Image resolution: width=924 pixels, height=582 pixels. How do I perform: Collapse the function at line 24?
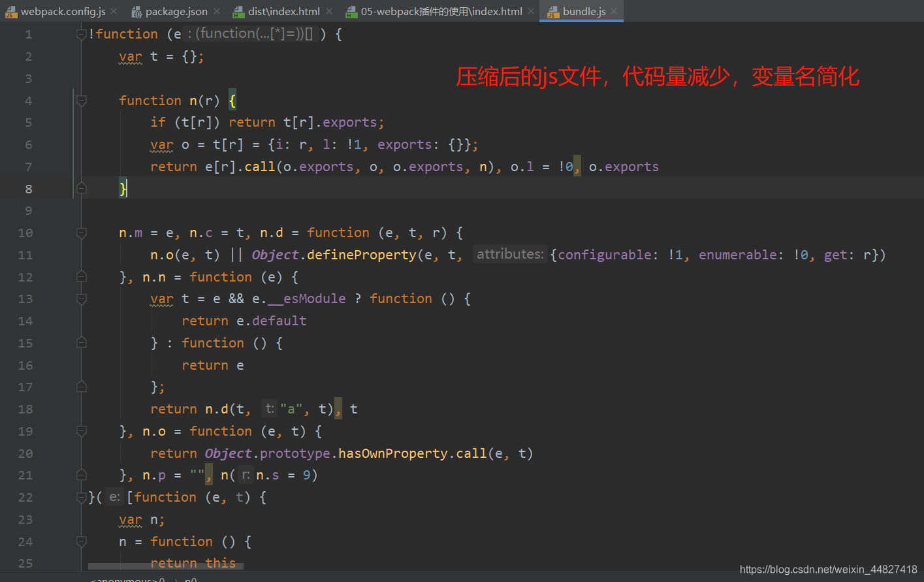(82, 542)
